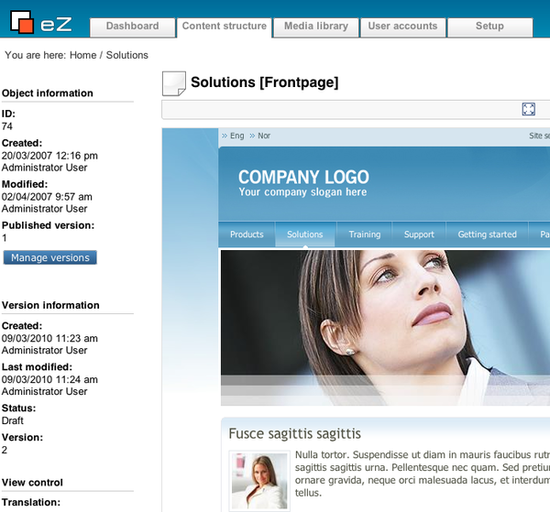Viewport: 550px width, 512px height.
Task: Open the Setup tab
Action: click(x=490, y=27)
